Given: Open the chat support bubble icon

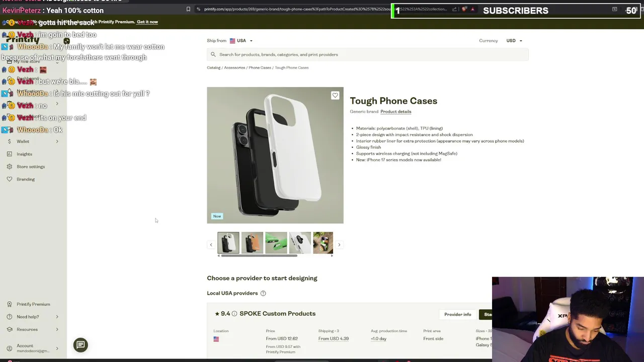Looking at the screenshot, I should tap(80, 345).
